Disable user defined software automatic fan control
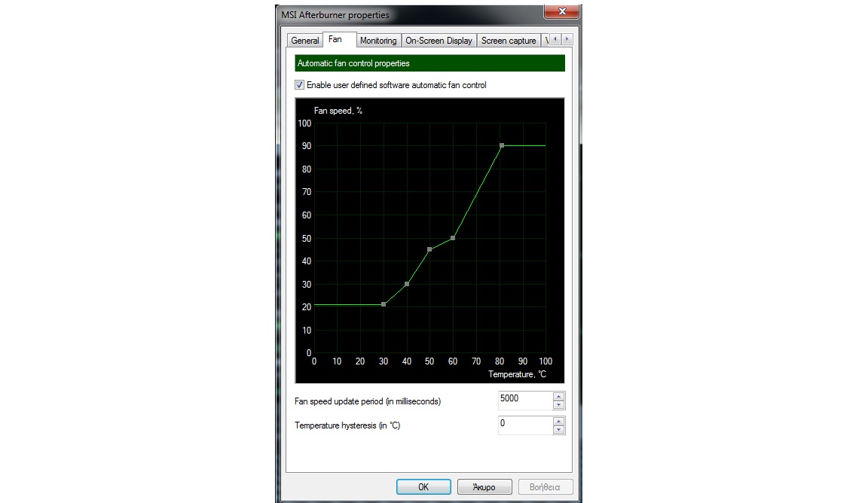The image size is (868, 503). [299, 84]
